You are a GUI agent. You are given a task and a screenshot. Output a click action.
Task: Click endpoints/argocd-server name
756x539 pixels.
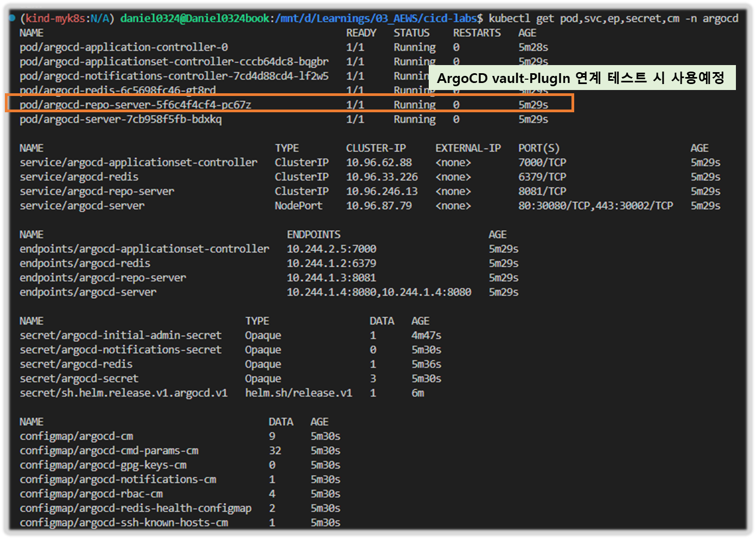click(x=88, y=292)
